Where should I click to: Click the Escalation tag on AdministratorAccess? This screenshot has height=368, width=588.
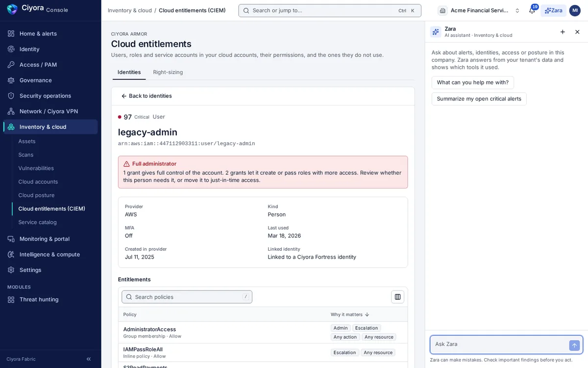[x=367, y=328]
